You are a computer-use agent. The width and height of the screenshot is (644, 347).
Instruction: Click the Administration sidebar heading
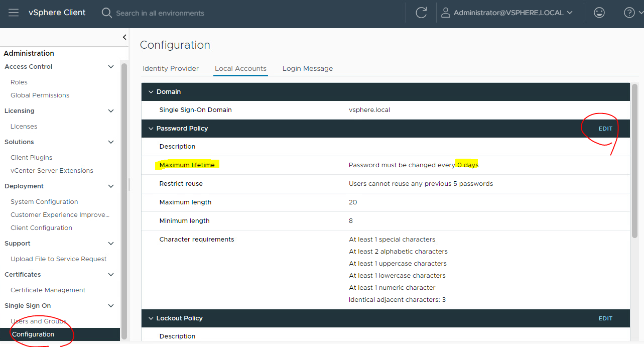pos(29,53)
